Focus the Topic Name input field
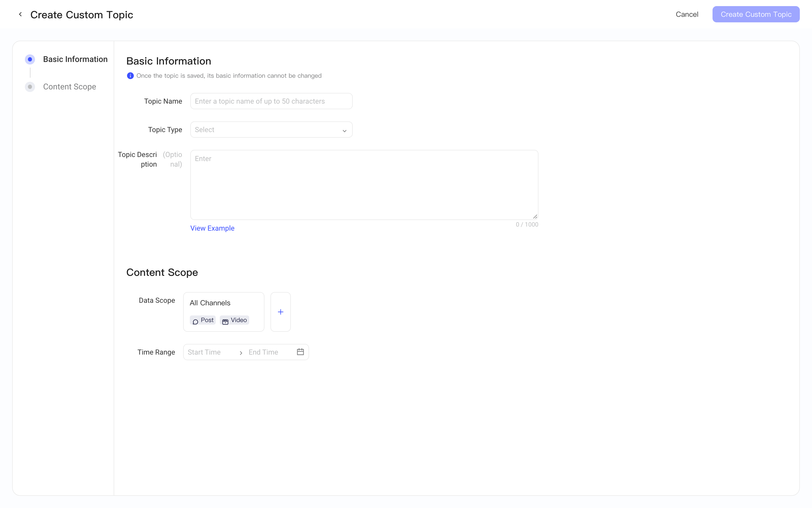Screen dimensions: 812x508 point(271,101)
